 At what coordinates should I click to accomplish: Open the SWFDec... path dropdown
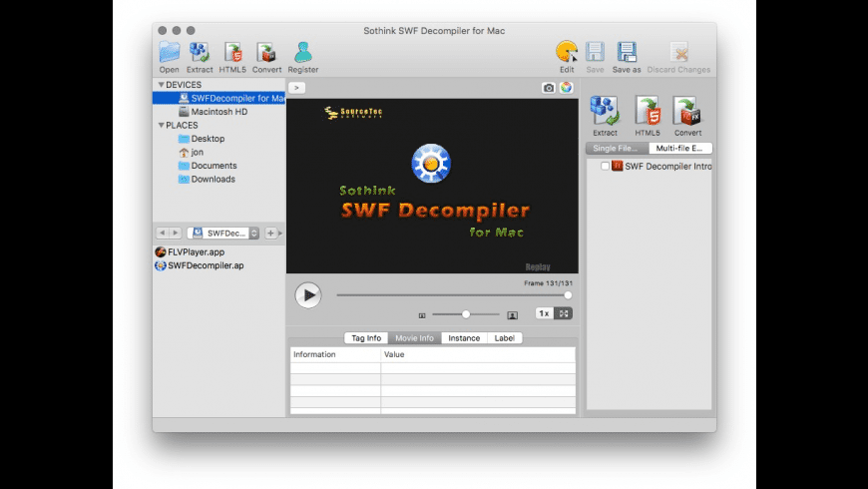coord(223,234)
